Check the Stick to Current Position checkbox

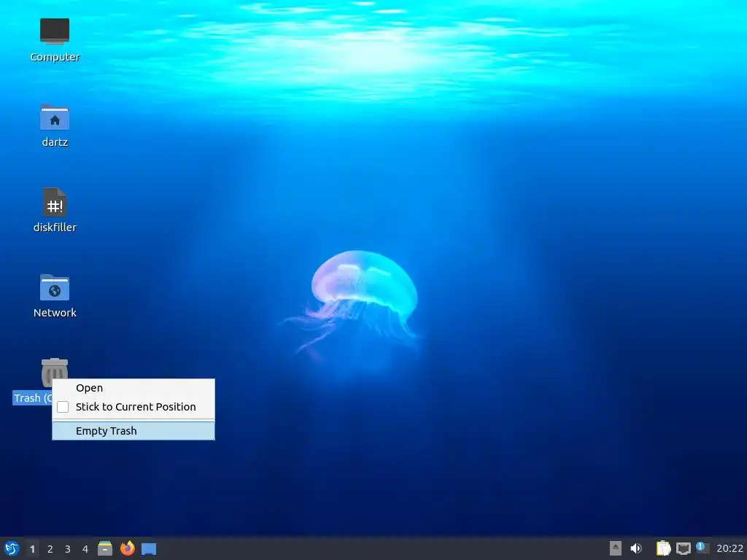tap(63, 407)
